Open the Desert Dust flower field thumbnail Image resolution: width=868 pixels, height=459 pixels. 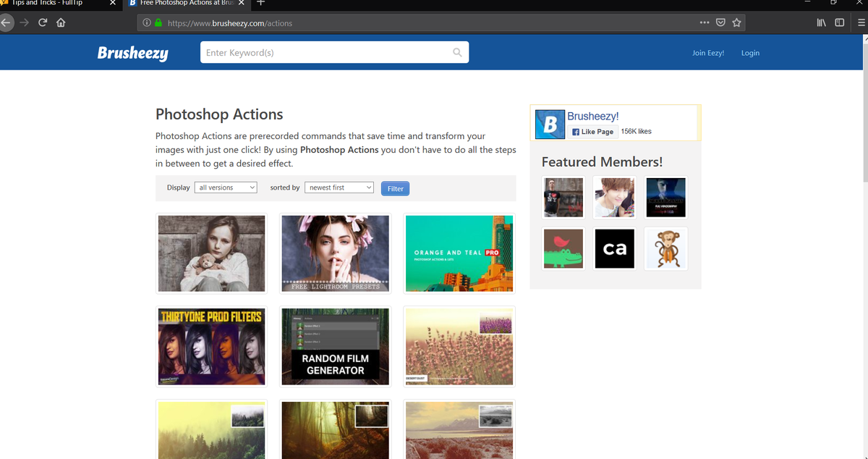pos(459,347)
